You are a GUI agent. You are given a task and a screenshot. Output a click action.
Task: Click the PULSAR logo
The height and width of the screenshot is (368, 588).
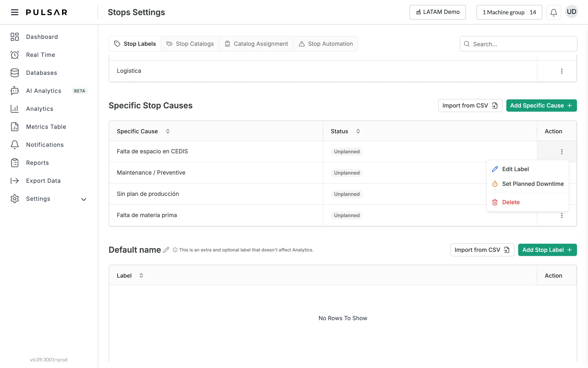[x=47, y=12]
